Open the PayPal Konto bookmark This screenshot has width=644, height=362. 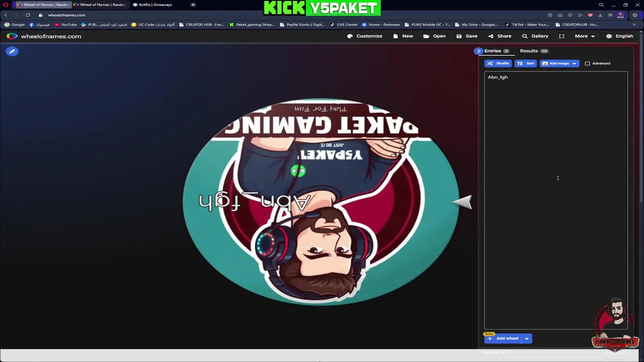coord(302,25)
